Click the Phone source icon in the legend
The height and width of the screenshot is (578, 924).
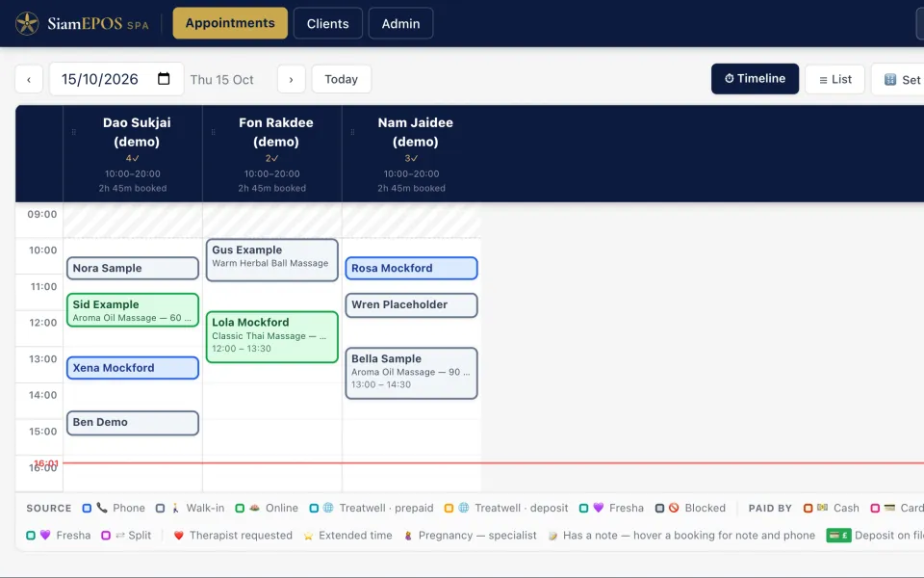(x=102, y=508)
